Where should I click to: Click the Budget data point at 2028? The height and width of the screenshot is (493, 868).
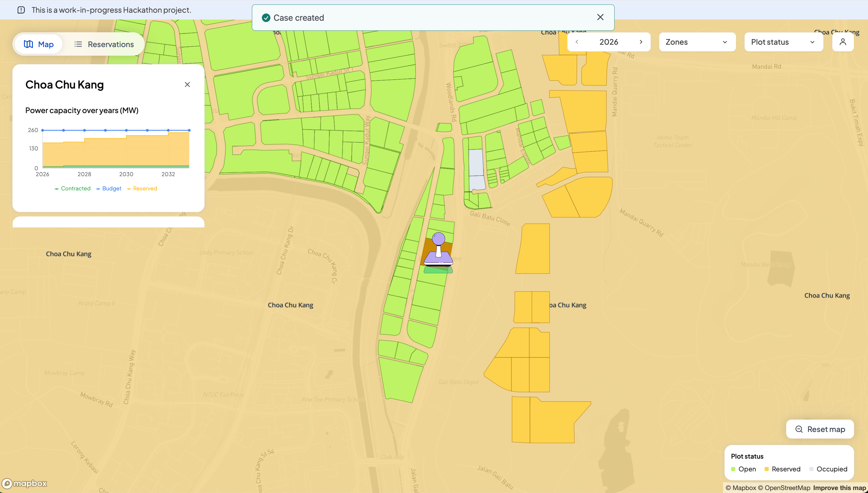coord(84,130)
